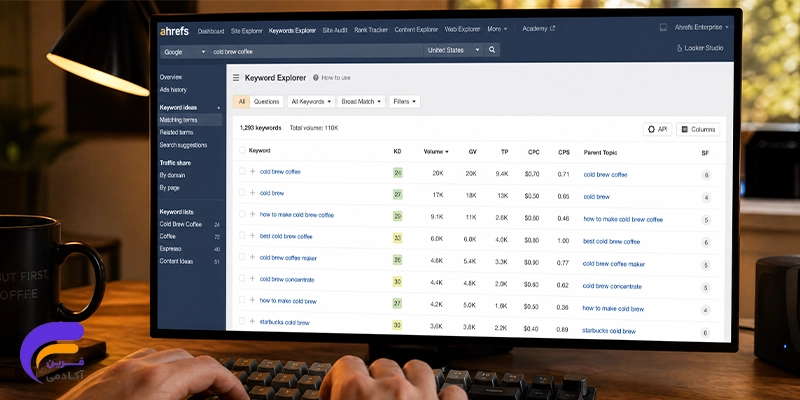
Task: Click SF badge in cold brew concentrate row
Action: pyautogui.click(x=706, y=288)
